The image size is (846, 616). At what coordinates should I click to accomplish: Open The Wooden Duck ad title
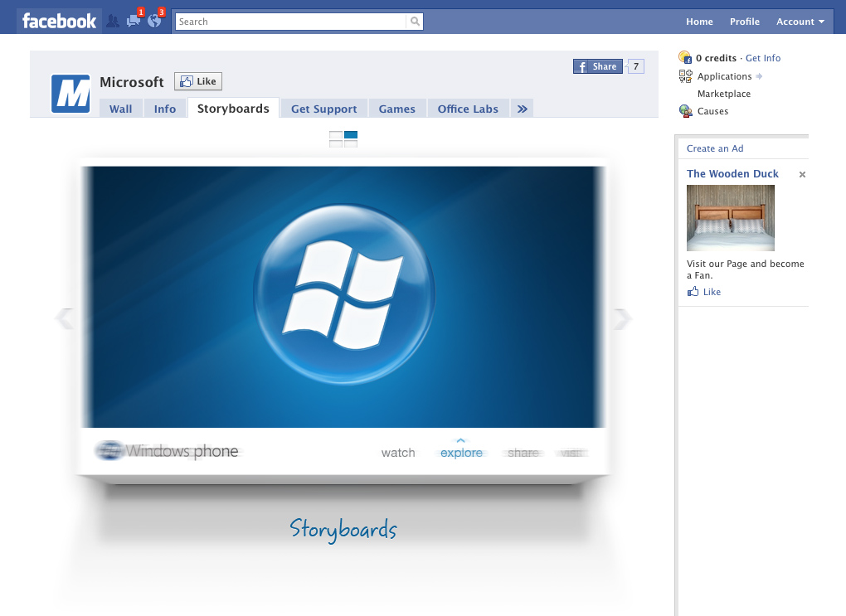click(732, 173)
